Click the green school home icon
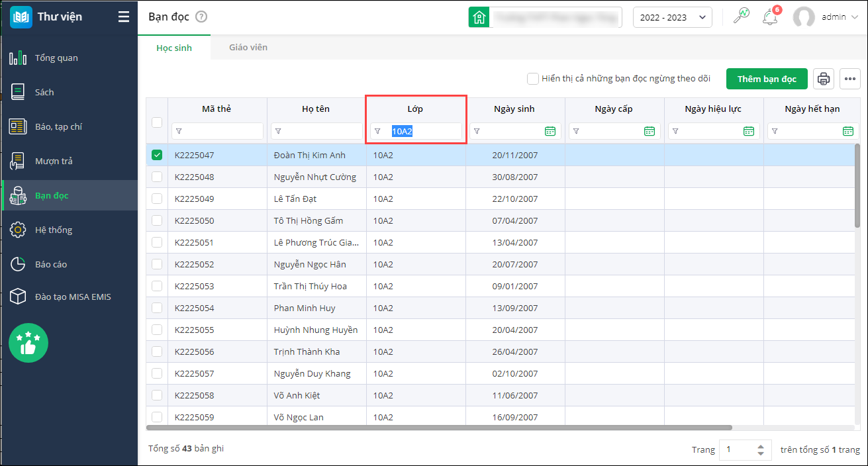868x466 pixels. click(x=479, y=17)
